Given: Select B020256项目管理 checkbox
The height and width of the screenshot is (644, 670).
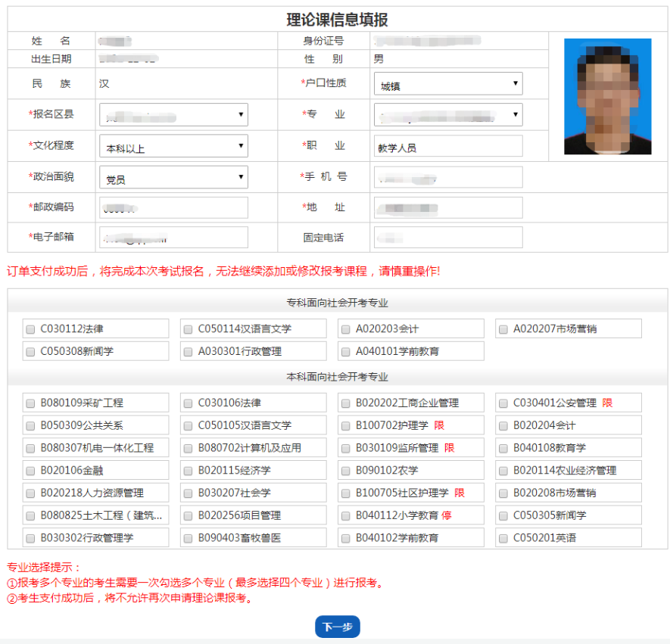Looking at the screenshot, I should point(189,516).
